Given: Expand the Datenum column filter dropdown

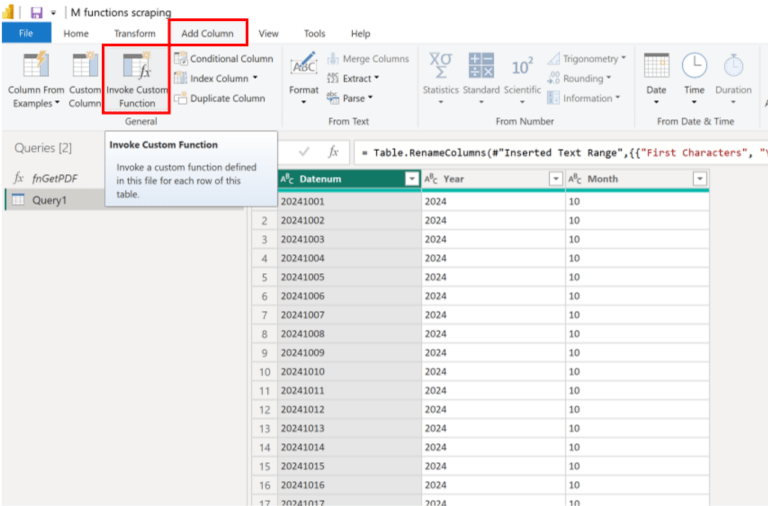Looking at the screenshot, I should 411,179.
